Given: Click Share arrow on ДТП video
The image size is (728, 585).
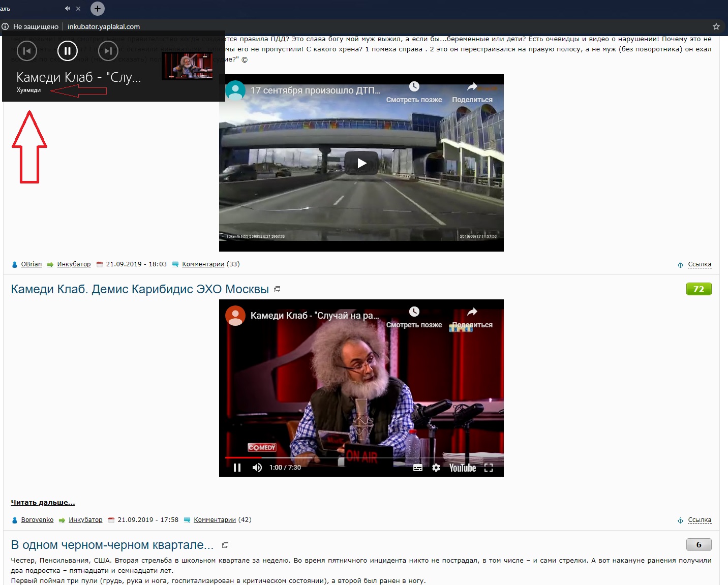Looking at the screenshot, I should coord(472,86).
